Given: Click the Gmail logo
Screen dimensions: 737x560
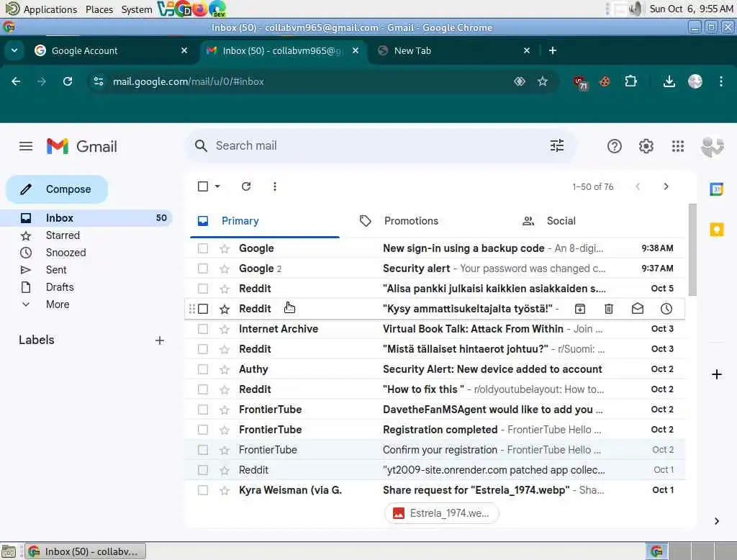Looking at the screenshot, I should tap(82, 146).
